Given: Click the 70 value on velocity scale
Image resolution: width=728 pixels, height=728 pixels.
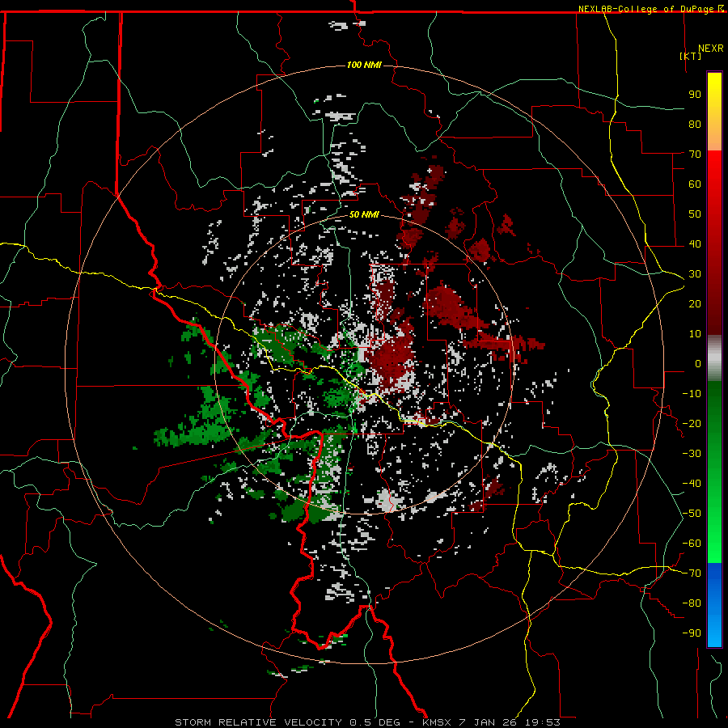Looking at the screenshot, I should [695, 154].
